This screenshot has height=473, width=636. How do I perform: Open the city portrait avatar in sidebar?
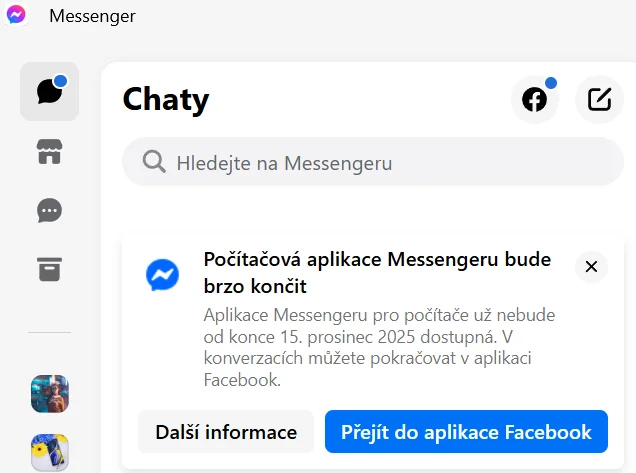[50, 394]
